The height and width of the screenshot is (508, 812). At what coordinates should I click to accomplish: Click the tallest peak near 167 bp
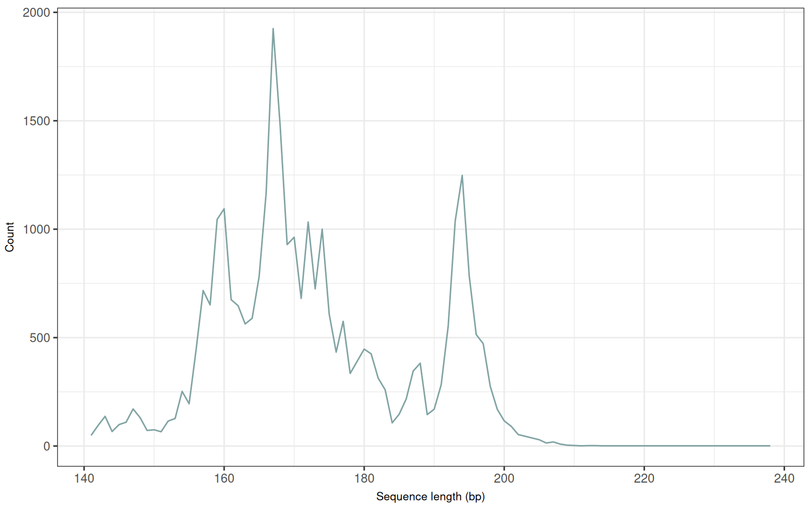[273, 29]
